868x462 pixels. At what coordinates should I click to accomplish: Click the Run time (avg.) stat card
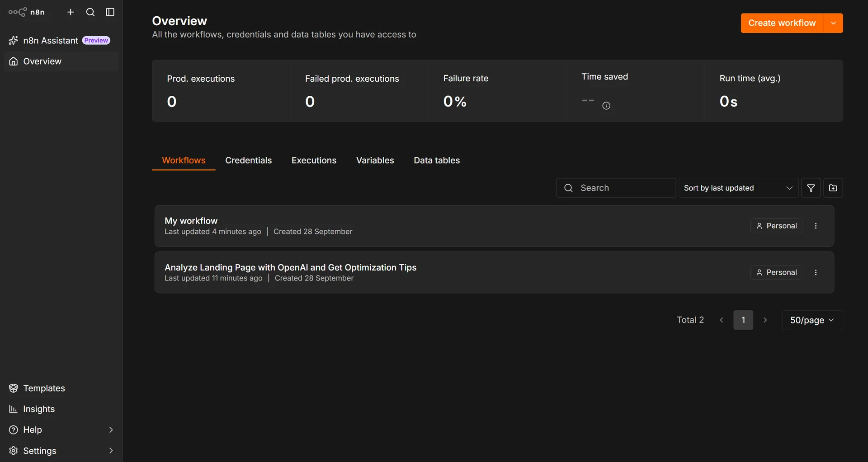pos(774,91)
